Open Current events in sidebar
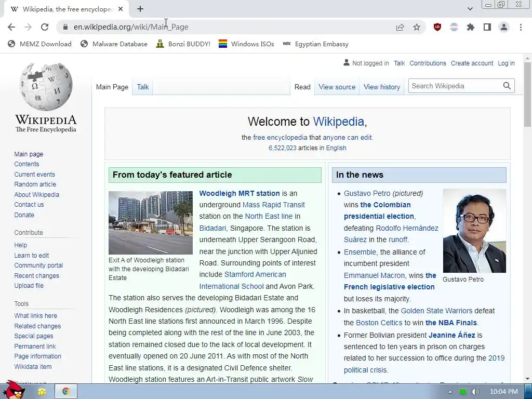 [35, 175]
